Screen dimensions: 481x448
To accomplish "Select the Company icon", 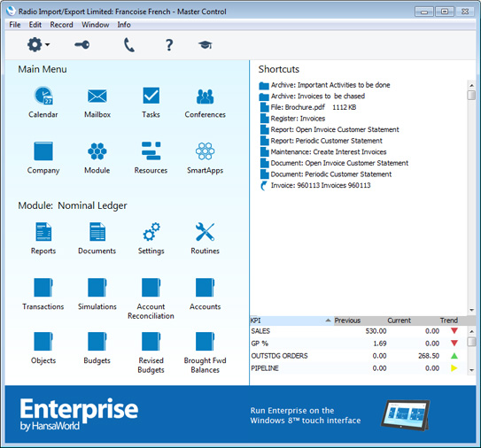I will (x=43, y=151).
